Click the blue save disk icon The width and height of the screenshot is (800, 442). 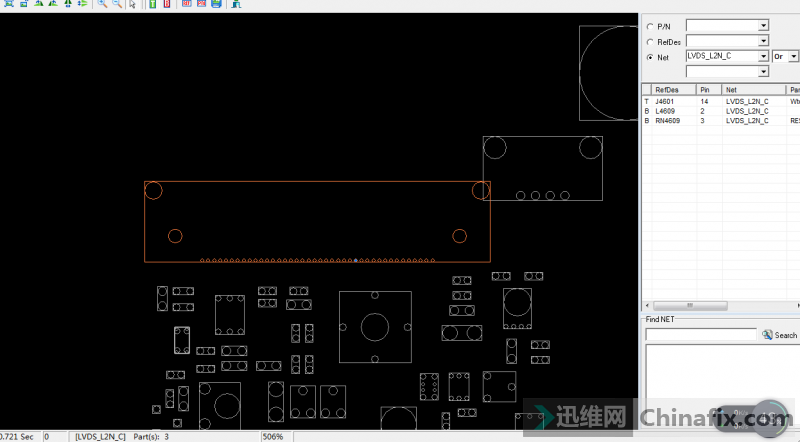pos(216,4)
